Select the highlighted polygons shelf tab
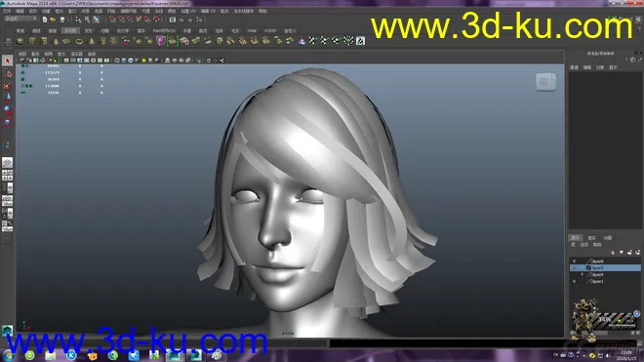This screenshot has width=644, height=362. click(x=70, y=30)
